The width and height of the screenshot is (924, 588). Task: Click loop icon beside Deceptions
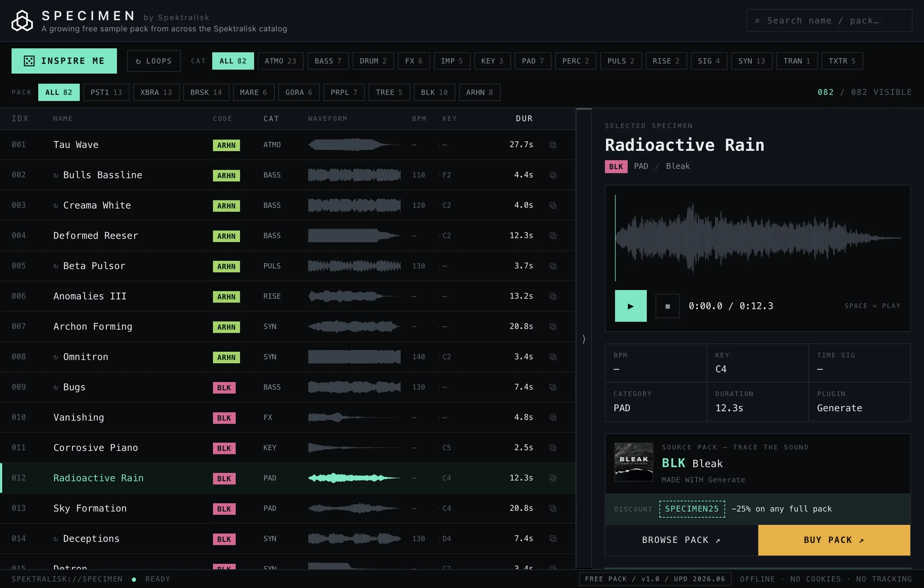point(56,539)
